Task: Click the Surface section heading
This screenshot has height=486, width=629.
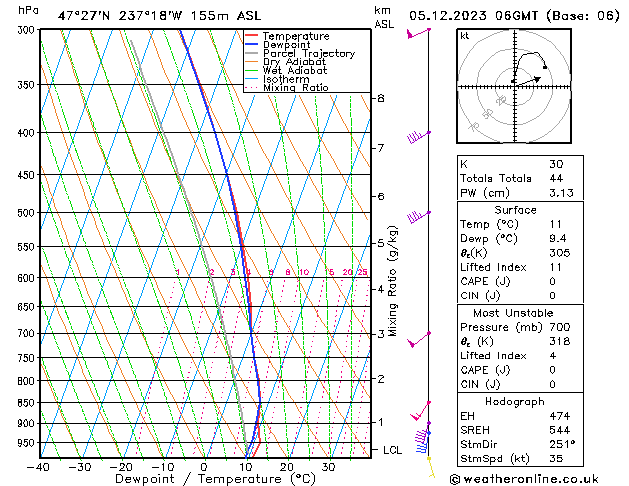Action: click(x=515, y=210)
